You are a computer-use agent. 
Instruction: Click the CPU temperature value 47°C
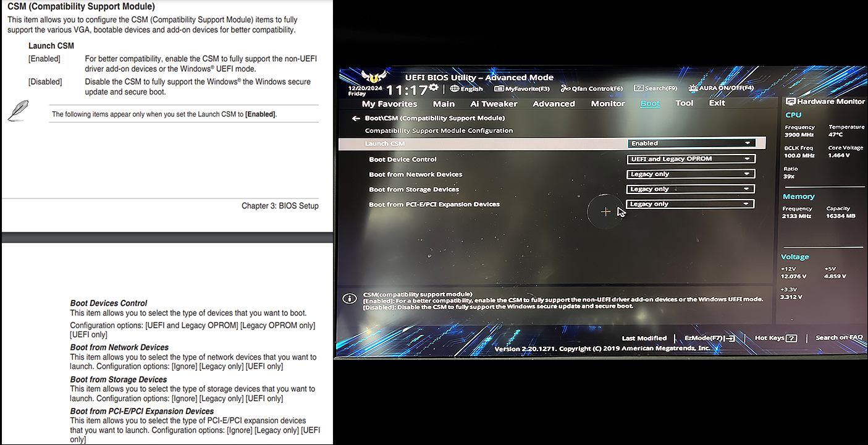point(836,134)
